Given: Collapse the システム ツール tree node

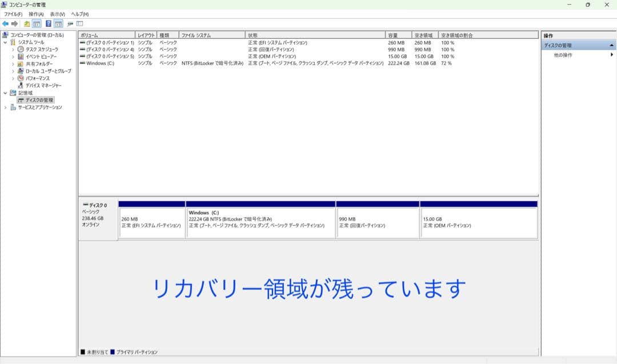Looking at the screenshot, I should (5, 43).
